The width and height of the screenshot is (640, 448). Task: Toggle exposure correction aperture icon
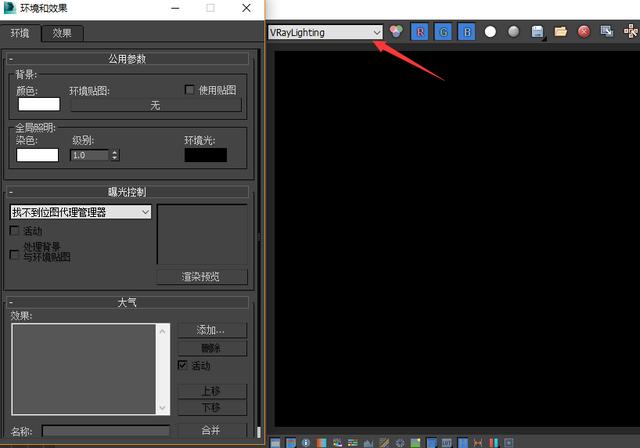coord(400,443)
